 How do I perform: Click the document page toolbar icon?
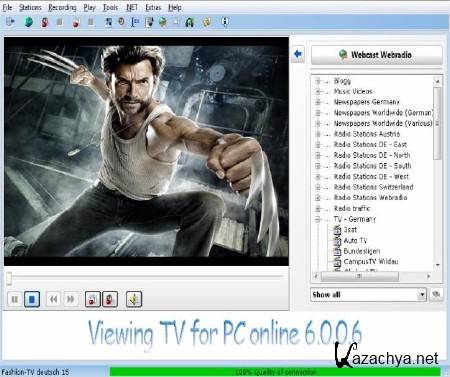[x=149, y=22]
